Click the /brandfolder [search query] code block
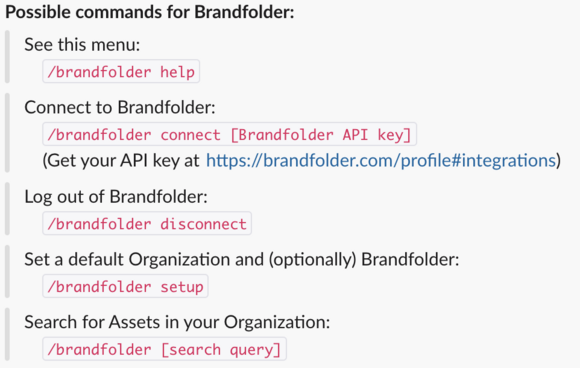 point(164,349)
